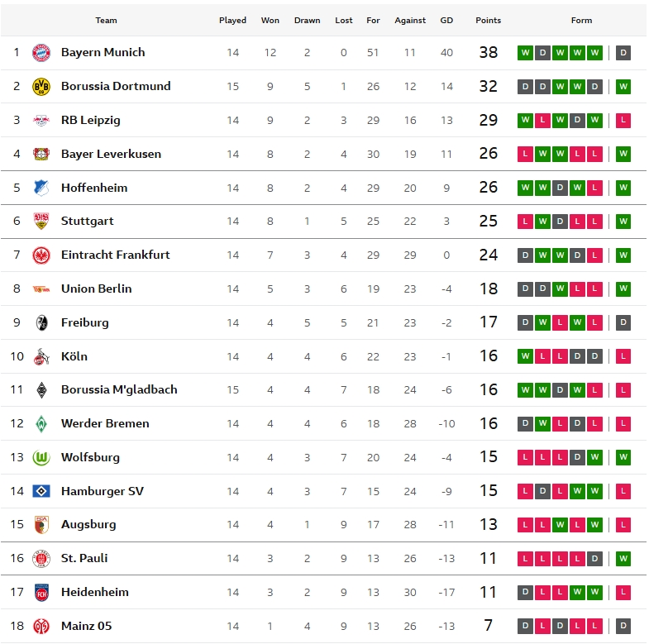This screenshot has width=649, height=644.
Task: Click Augsburg's most recent loss badge
Action: pos(623,524)
